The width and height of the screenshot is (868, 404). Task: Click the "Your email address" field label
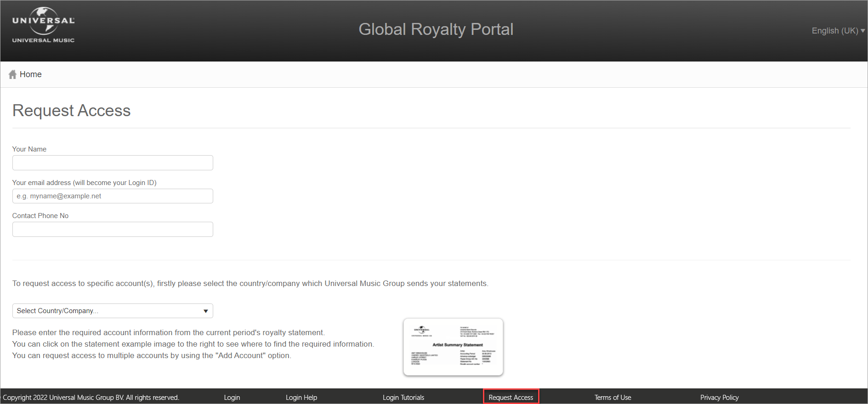(x=84, y=183)
